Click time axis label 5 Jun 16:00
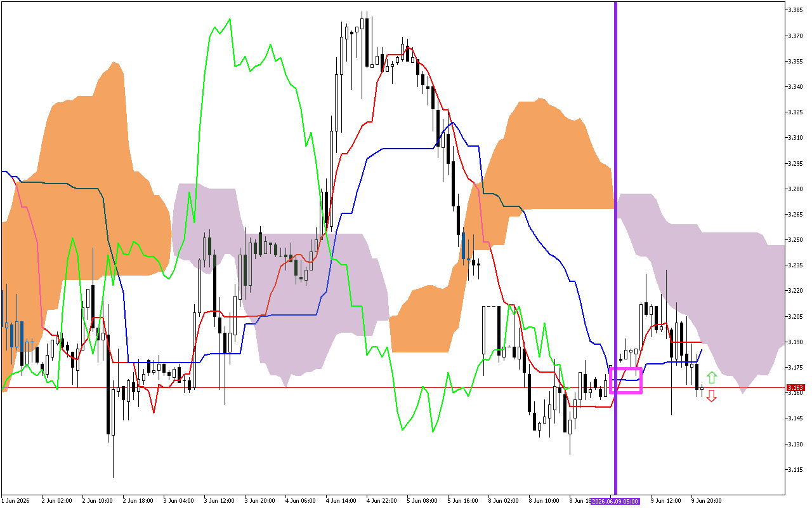 click(462, 501)
